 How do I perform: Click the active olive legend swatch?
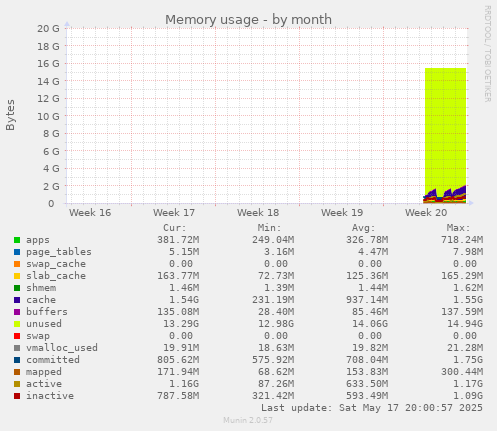17,384
